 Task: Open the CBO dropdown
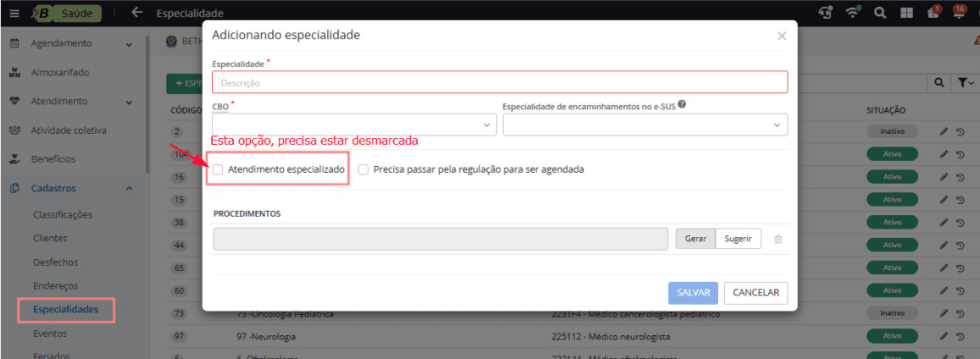point(355,124)
